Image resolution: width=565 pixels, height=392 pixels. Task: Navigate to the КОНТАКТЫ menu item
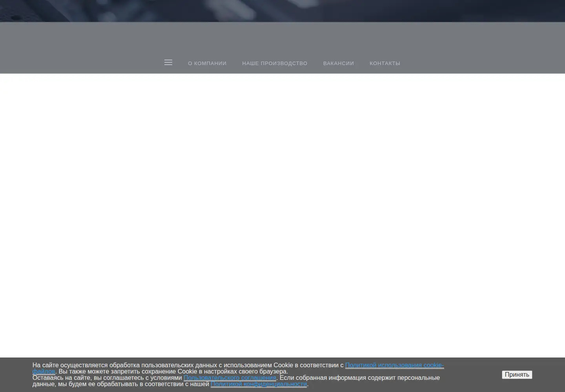tap(385, 63)
